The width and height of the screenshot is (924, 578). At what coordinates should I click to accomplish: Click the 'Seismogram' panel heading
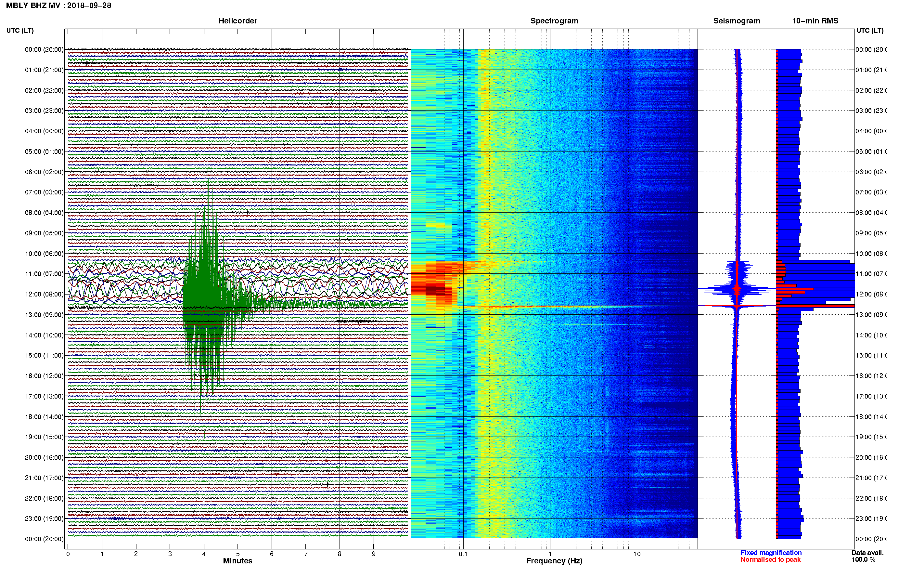(x=737, y=21)
